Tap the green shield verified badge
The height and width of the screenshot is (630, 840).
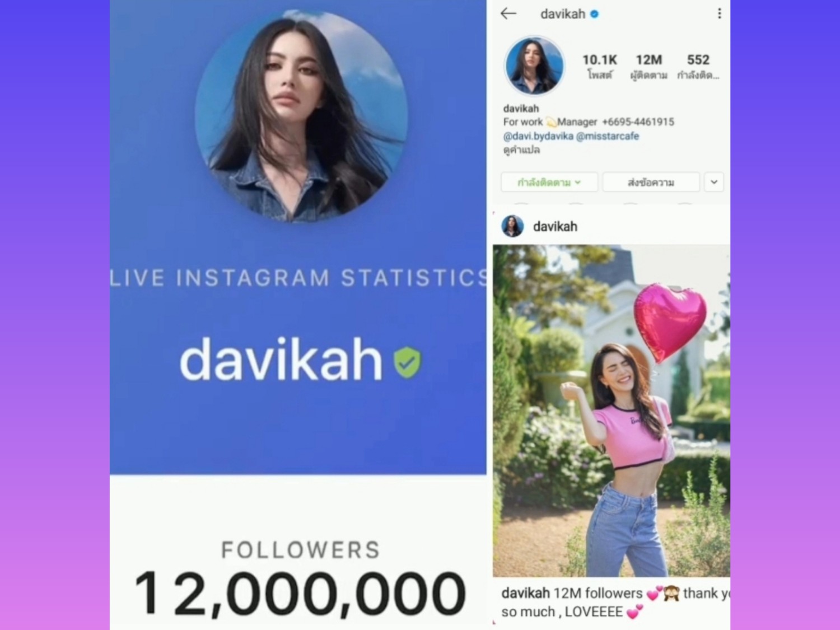coord(407,362)
